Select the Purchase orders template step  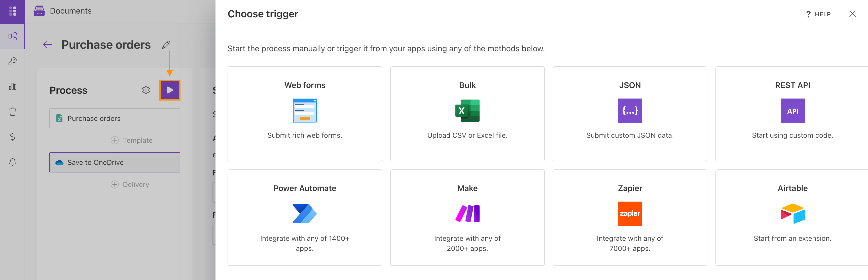click(x=115, y=118)
